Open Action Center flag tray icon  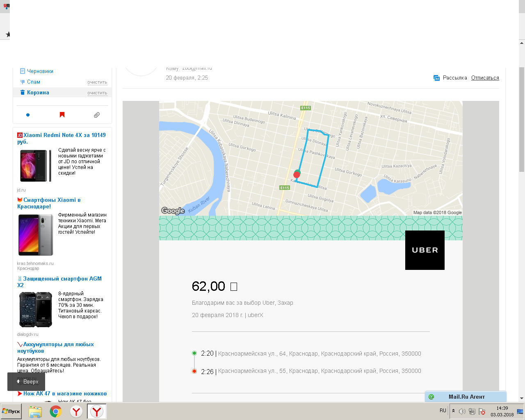click(x=482, y=411)
